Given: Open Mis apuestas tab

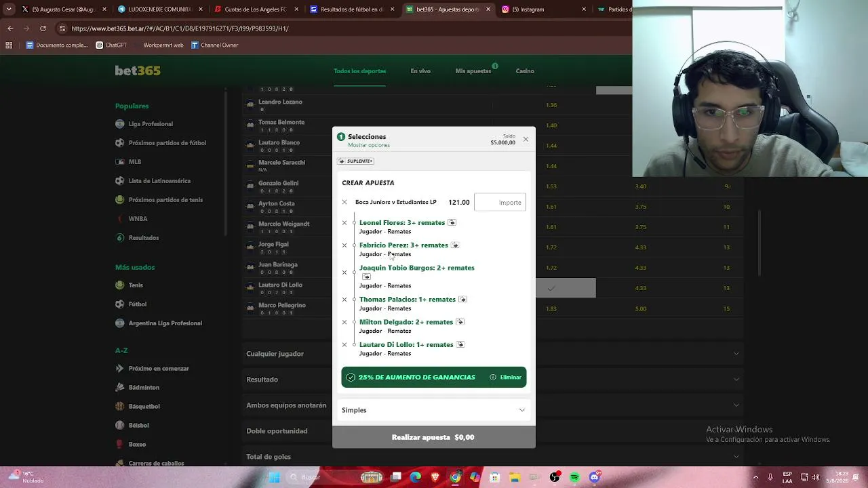Looking at the screenshot, I should [473, 71].
